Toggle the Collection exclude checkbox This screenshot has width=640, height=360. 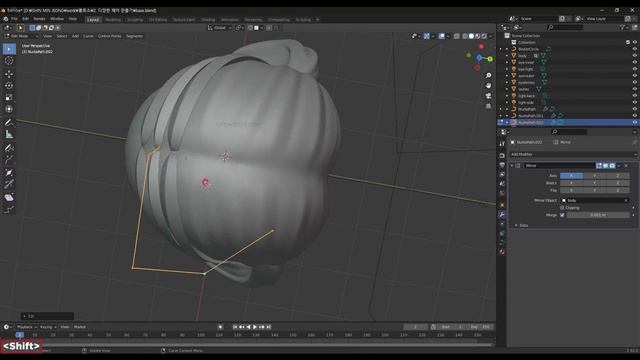628,42
